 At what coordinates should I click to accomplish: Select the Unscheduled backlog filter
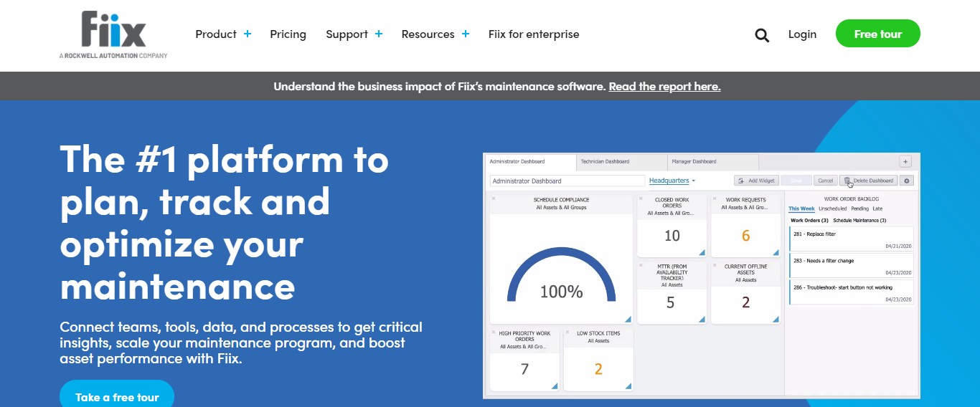(833, 209)
